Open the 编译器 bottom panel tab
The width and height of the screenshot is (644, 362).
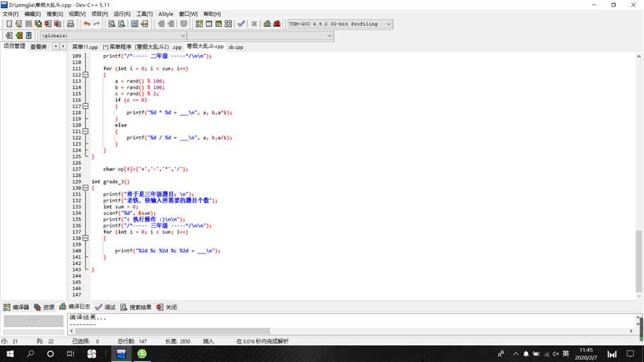coord(16,307)
